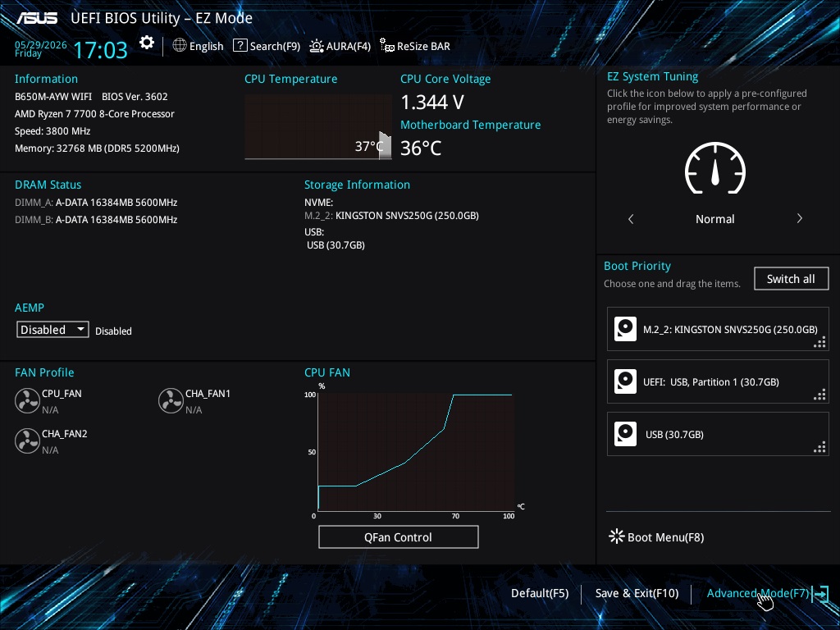This screenshot has height=630, width=840.
Task: Click the UEFI USB Partition 1 disk icon
Action: click(625, 381)
